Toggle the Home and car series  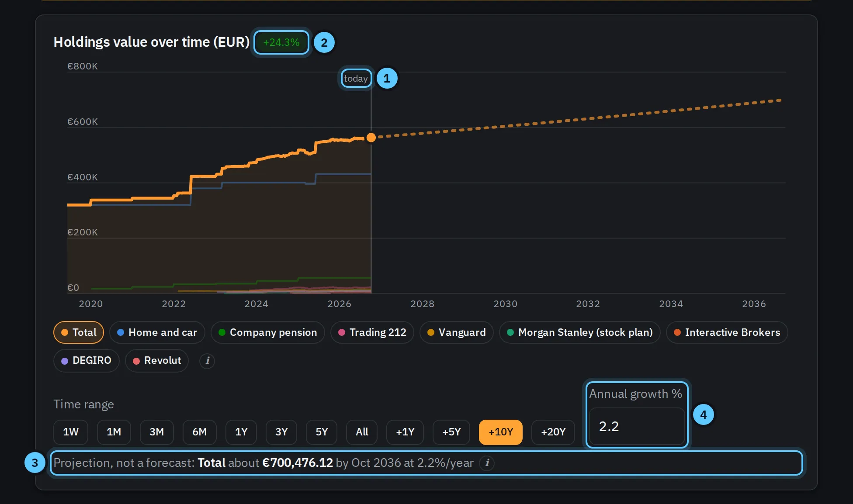point(157,332)
